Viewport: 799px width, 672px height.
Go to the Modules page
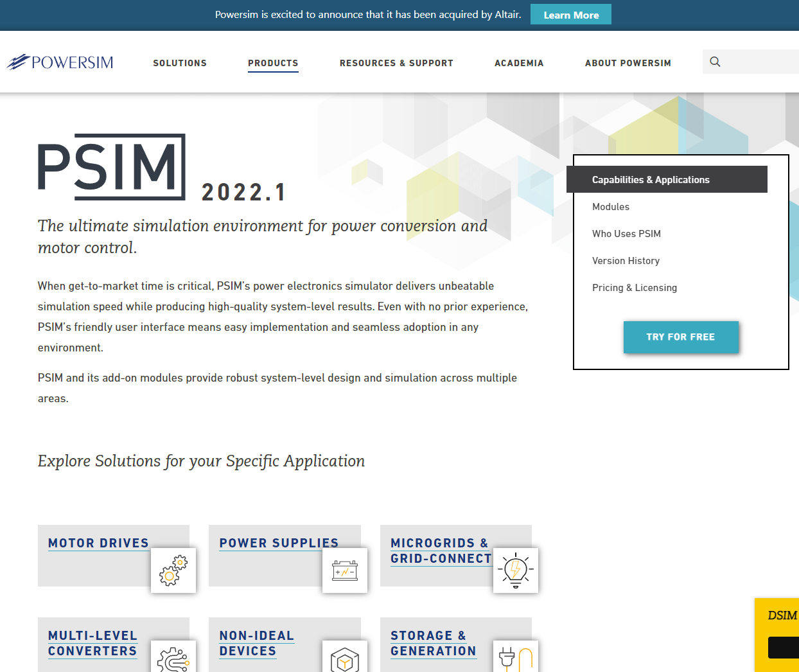pos(611,207)
